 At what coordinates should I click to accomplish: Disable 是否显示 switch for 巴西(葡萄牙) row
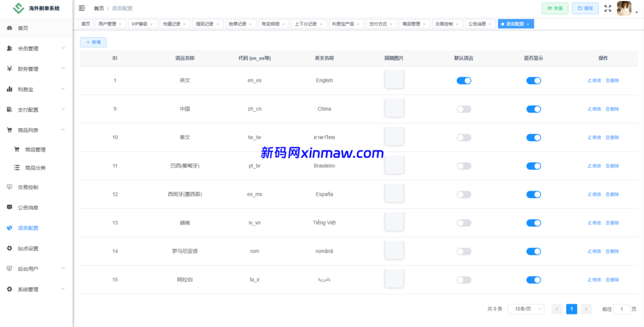pyautogui.click(x=533, y=166)
